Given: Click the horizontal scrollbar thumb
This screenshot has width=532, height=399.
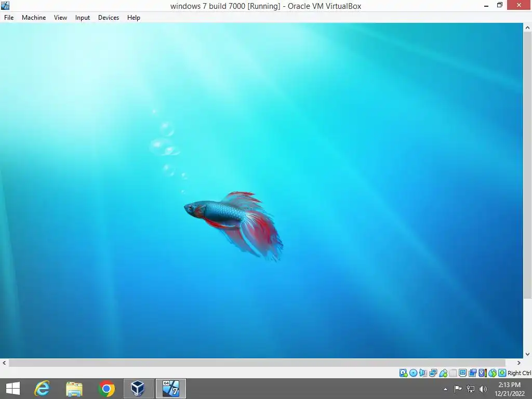Looking at the screenshot, I should [x=257, y=363].
